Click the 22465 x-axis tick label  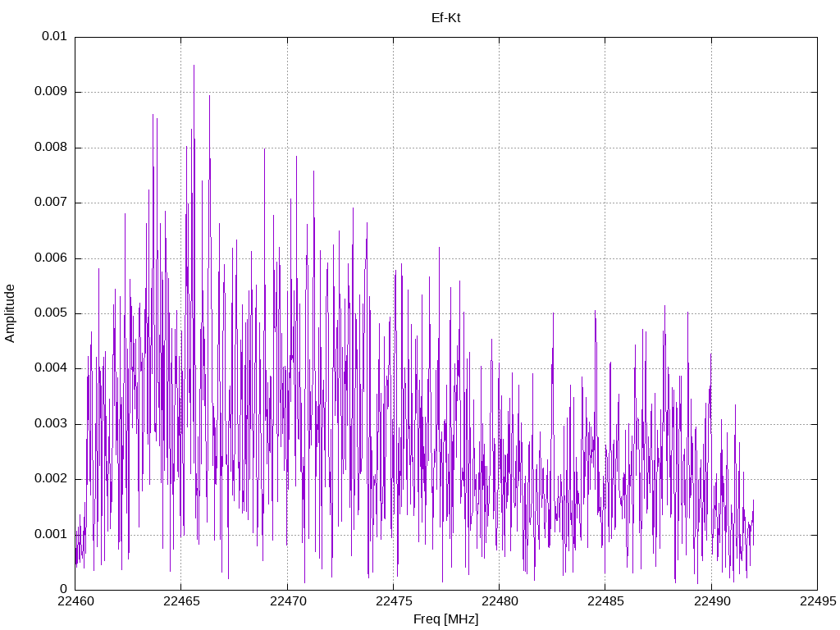pos(181,601)
